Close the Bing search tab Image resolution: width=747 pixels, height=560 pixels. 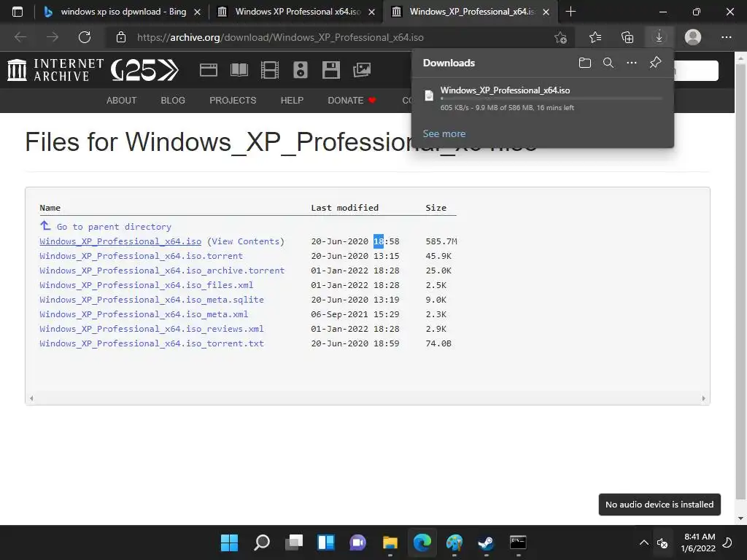[x=197, y=12]
